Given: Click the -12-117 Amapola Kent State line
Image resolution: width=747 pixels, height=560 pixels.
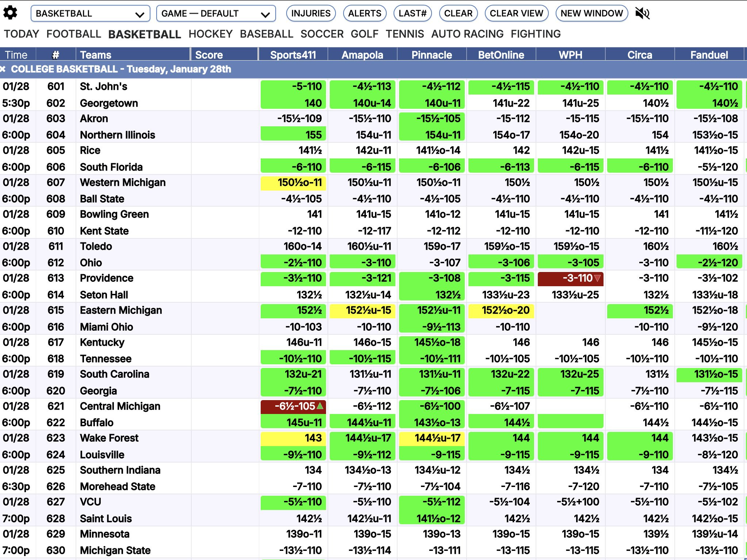Looking at the screenshot, I should coord(374,231).
